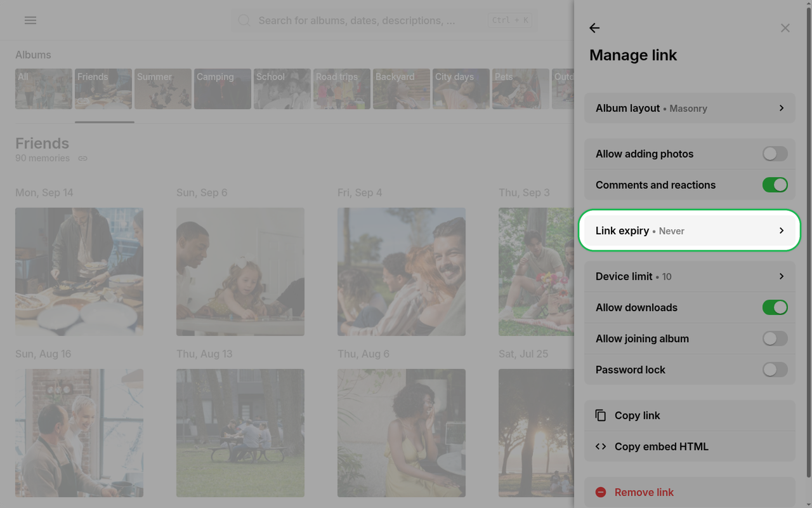This screenshot has width=812, height=508.
Task: Open the Thu, Aug 13 photo
Action: pyautogui.click(x=240, y=433)
